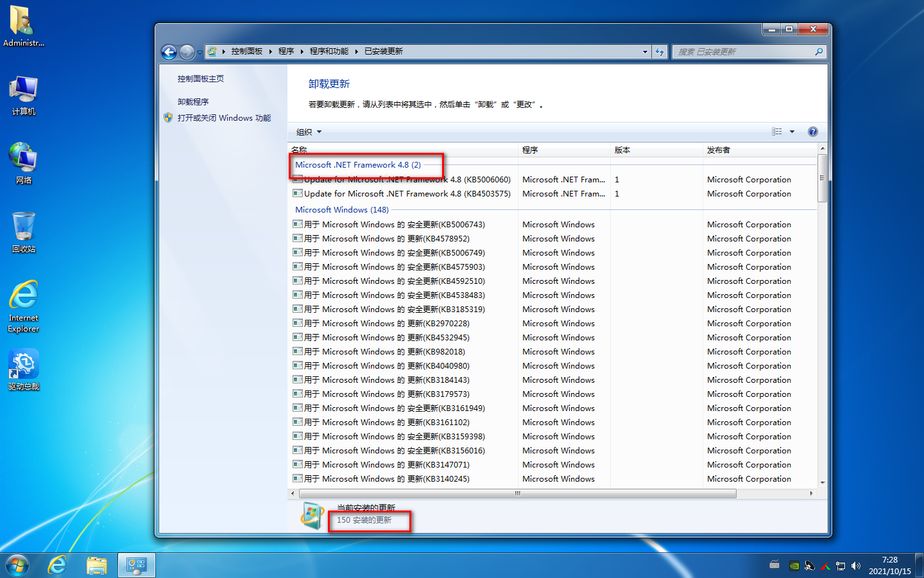924x578 pixels.
Task: Click the vertical scrollbar thumb
Action: tap(822, 178)
